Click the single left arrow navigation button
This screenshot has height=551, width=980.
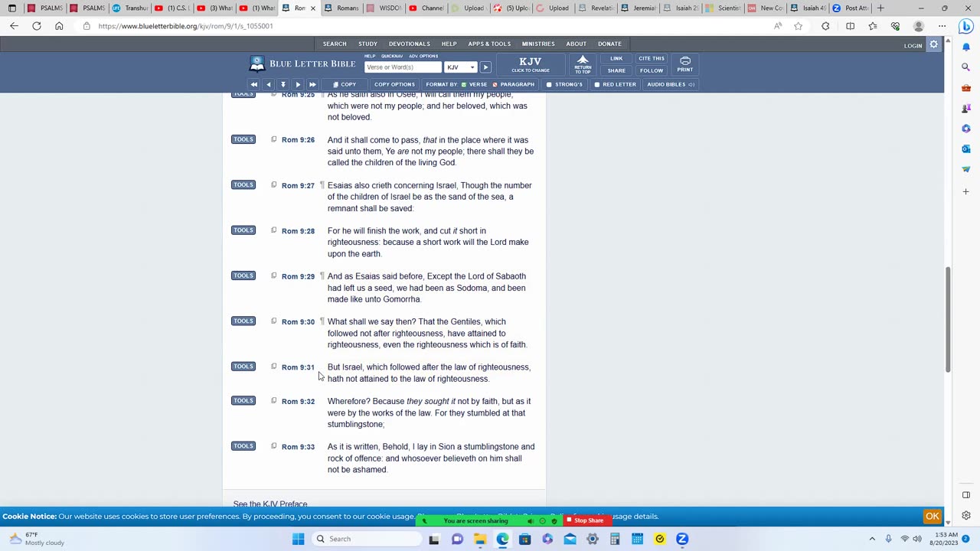[268, 84]
